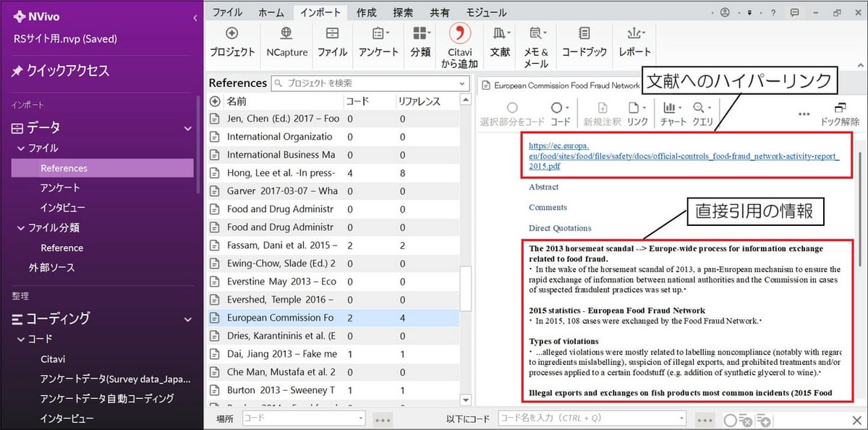Click the アンケート ribbon icon
This screenshot has height=430, width=868.
point(379,34)
